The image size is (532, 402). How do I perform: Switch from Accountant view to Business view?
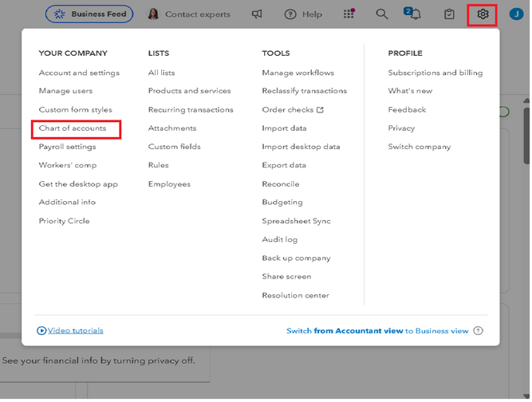[x=377, y=331]
